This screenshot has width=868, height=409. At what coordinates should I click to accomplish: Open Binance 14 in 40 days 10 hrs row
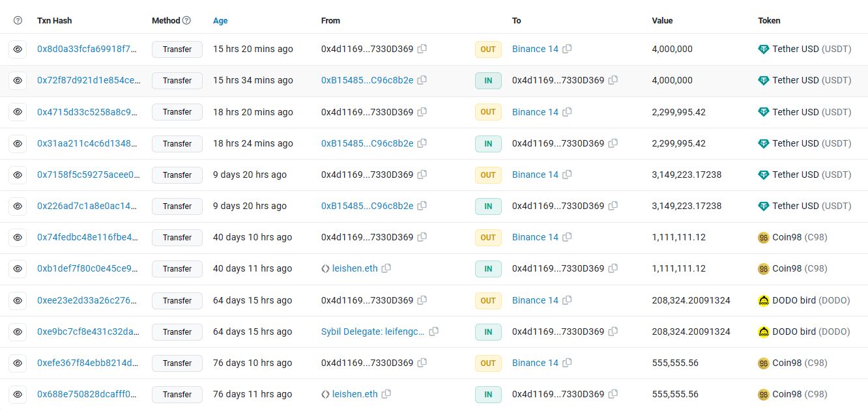[535, 237]
